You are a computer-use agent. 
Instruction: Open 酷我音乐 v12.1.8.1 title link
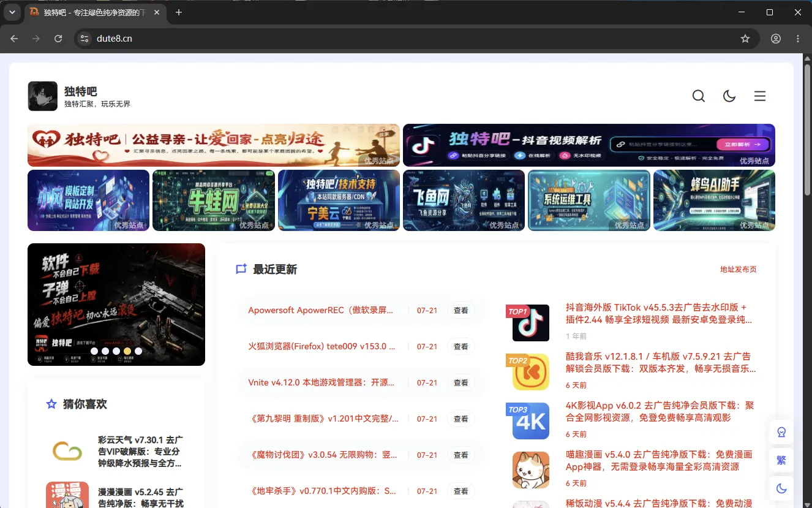(x=661, y=362)
